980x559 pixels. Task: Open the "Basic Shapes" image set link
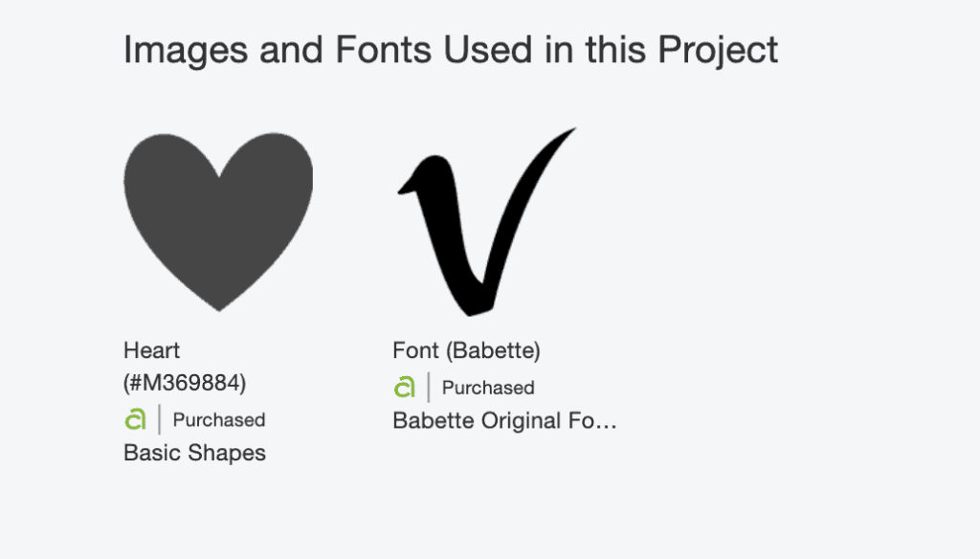[194, 453]
